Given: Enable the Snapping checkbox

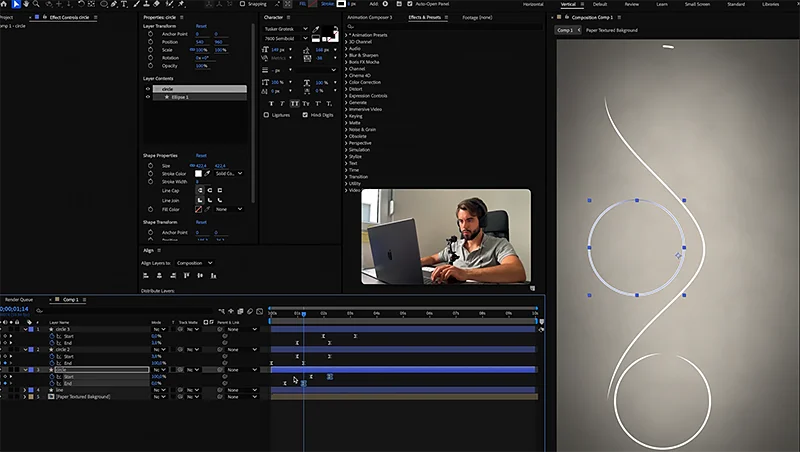Looking at the screenshot, I should tap(242, 4).
